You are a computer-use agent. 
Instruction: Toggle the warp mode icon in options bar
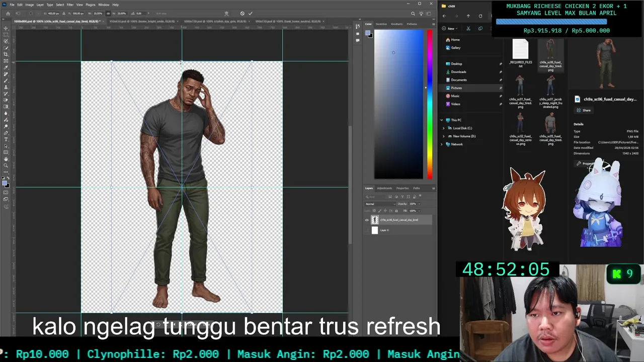226,14
